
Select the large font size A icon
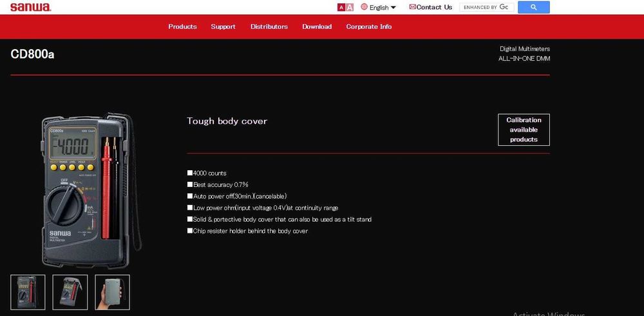coord(350,7)
